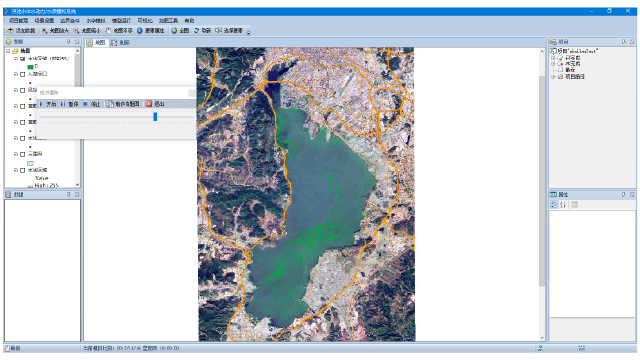The width and height of the screenshot is (640, 360).
Task: Select the map zoom-in magnifier tool
Action: pyautogui.click(x=44, y=31)
